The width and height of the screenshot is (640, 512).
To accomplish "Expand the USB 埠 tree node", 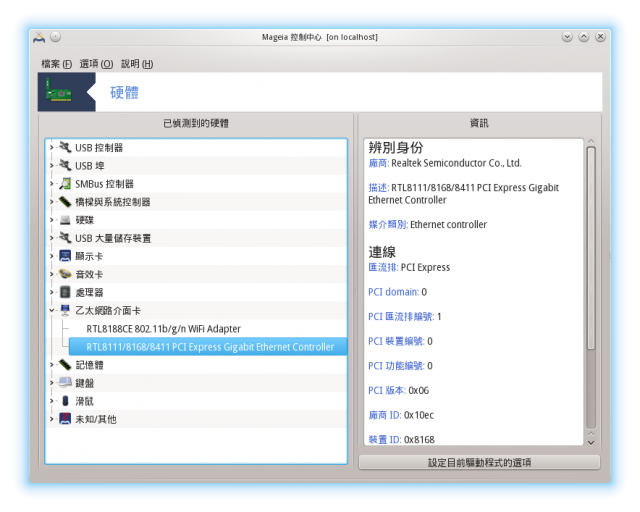I will 51,165.
